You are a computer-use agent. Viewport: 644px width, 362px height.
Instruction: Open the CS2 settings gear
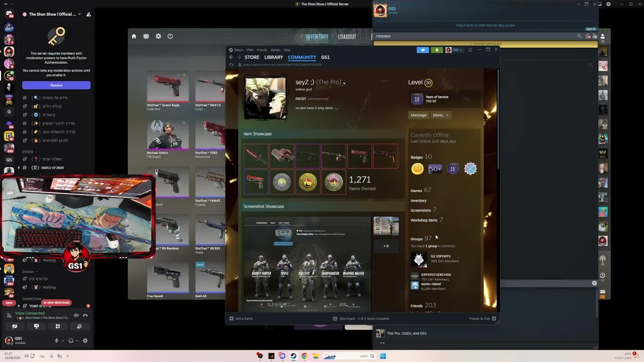click(158, 36)
